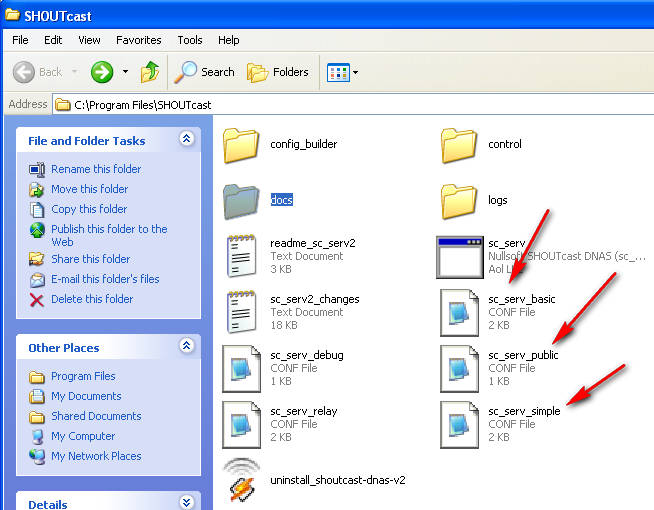Go to My Computer in Other Places
654x510 pixels.
pyautogui.click(x=83, y=436)
